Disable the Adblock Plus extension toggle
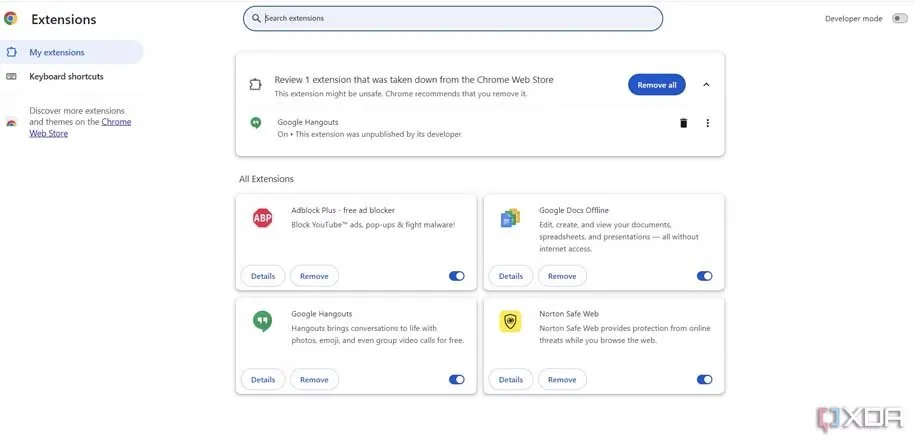 coord(457,276)
